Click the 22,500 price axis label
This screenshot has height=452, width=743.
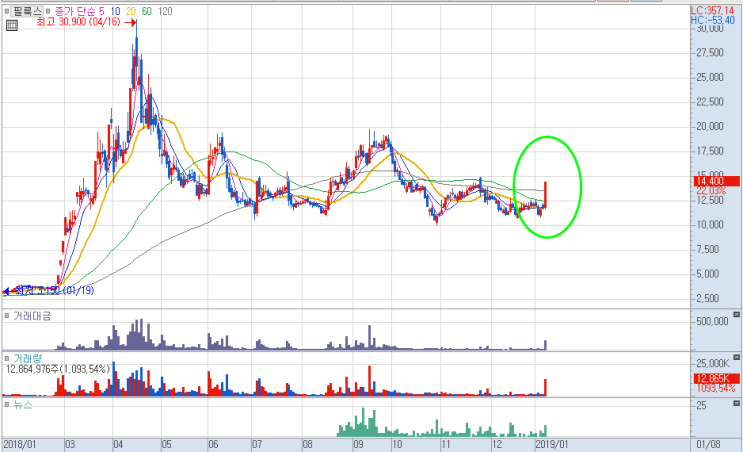[x=710, y=102]
